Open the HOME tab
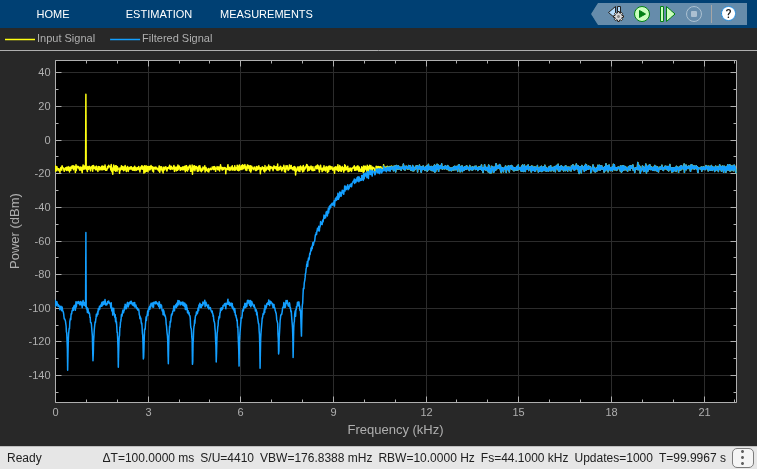This screenshot has height=469, width=757. tap(53, 14)
